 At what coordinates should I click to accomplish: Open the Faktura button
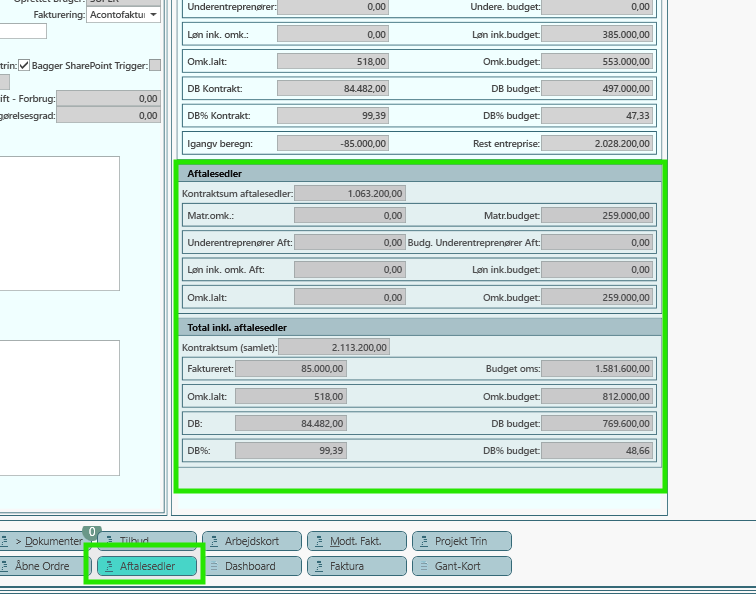point(357,566)
